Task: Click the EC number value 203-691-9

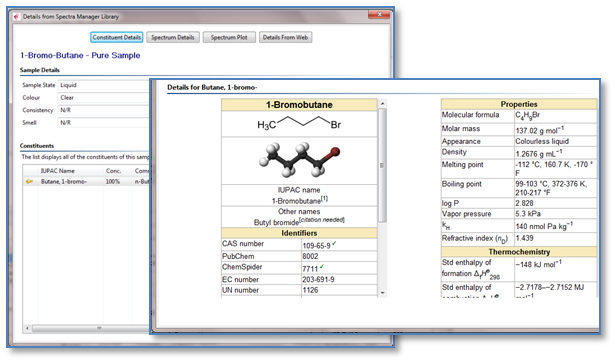Action: tap(318, 280)
